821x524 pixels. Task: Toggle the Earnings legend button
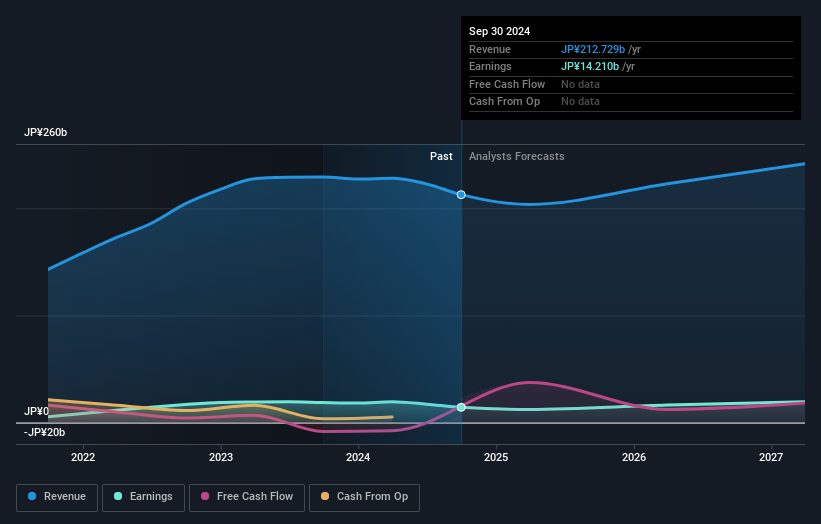tap(143, 497)
